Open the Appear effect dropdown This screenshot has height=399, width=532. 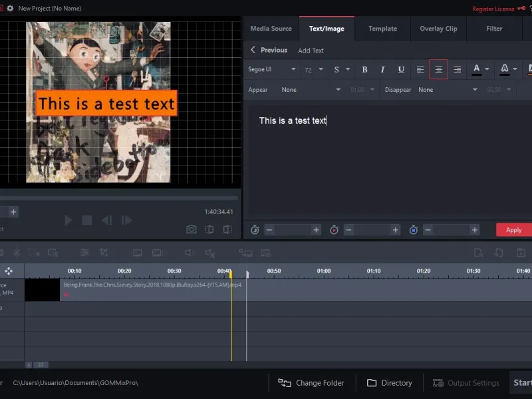coord(311,90)
